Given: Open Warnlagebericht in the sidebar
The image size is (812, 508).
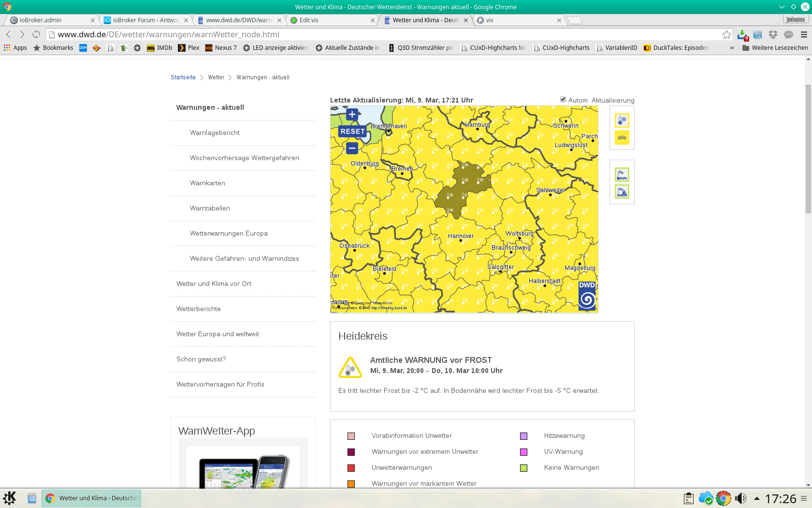Looking at the screenshot, I should point(215,133).
